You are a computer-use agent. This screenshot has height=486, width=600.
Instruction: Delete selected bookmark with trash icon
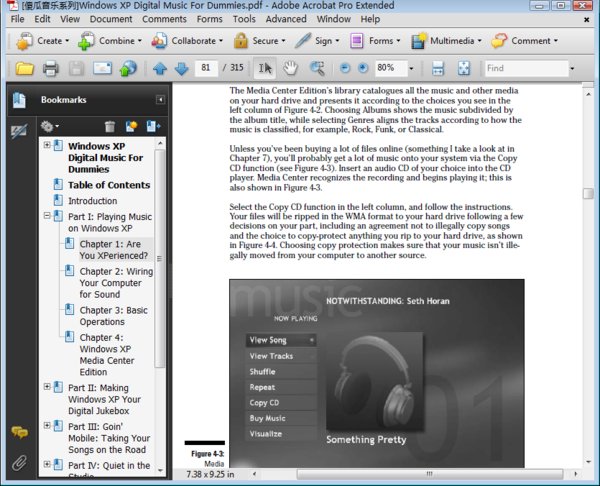(x=110, y=126)
